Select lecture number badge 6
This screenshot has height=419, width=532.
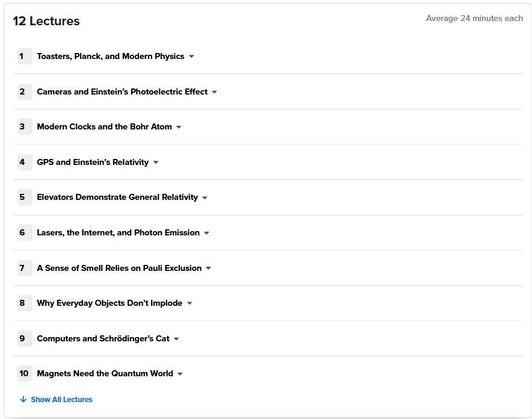pos(25,233)
